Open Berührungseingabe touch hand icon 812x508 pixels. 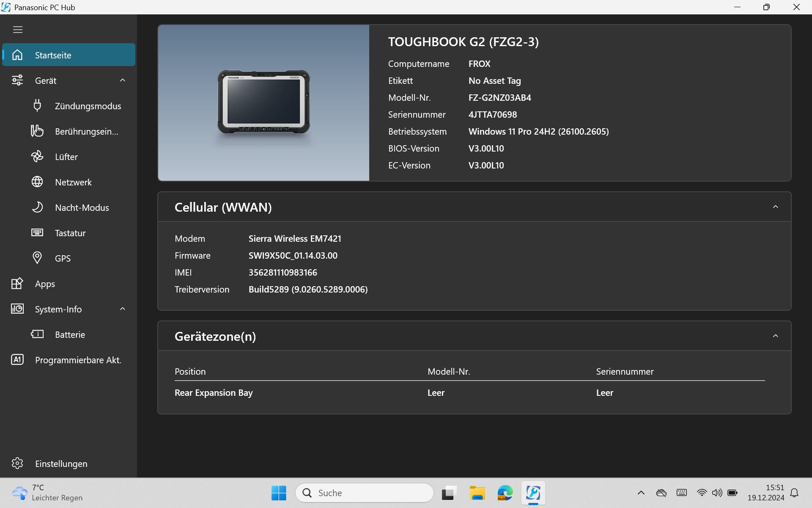click(x=37, y=131)
